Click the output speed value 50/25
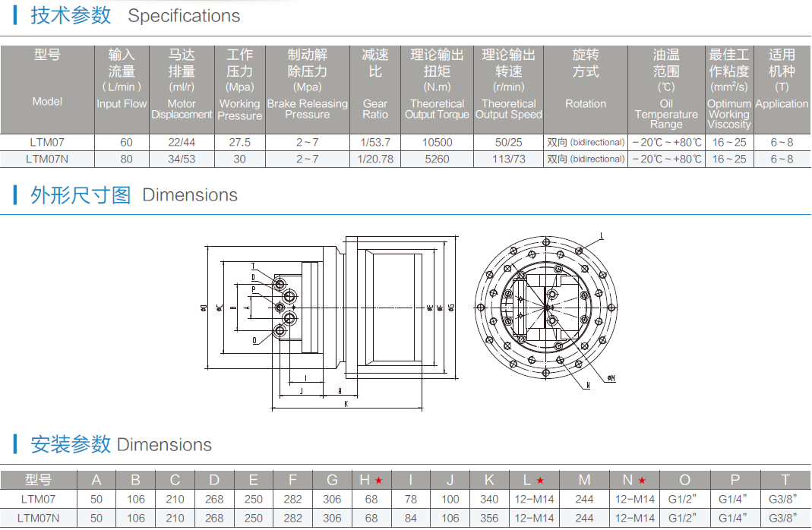This screenshot has width=812, height=530. pos(508,142)
